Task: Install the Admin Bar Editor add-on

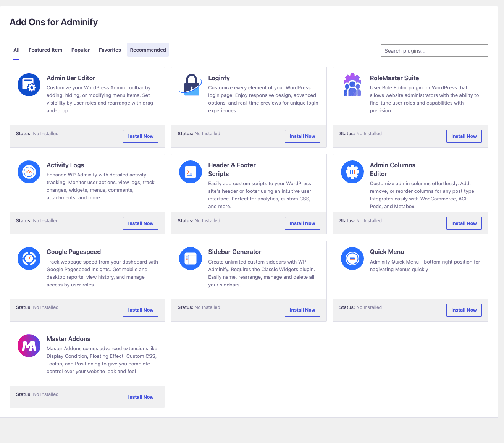Action: 141,136
